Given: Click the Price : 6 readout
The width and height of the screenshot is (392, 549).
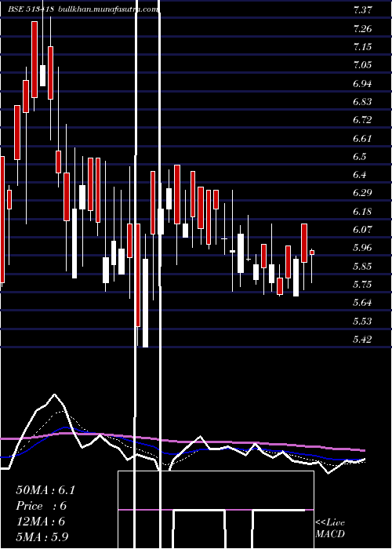Looking at the screenshot, I should [x=41, y=506].
